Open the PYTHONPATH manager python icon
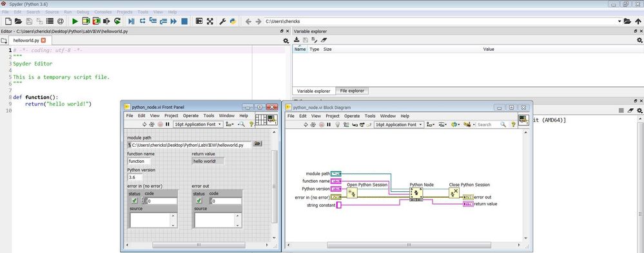The width and height of the screenshot is (644, 253). (x=233, y=21)
